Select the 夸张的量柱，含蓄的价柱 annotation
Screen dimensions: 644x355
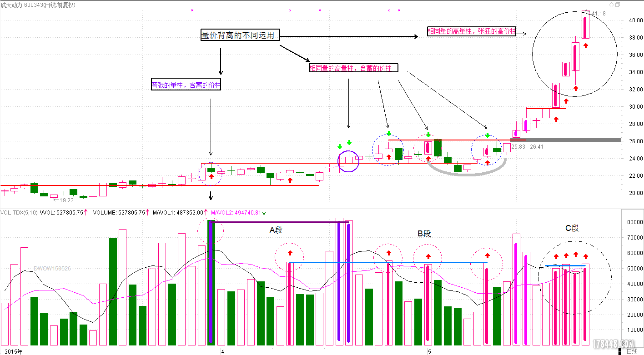click(x=186, y=85)
